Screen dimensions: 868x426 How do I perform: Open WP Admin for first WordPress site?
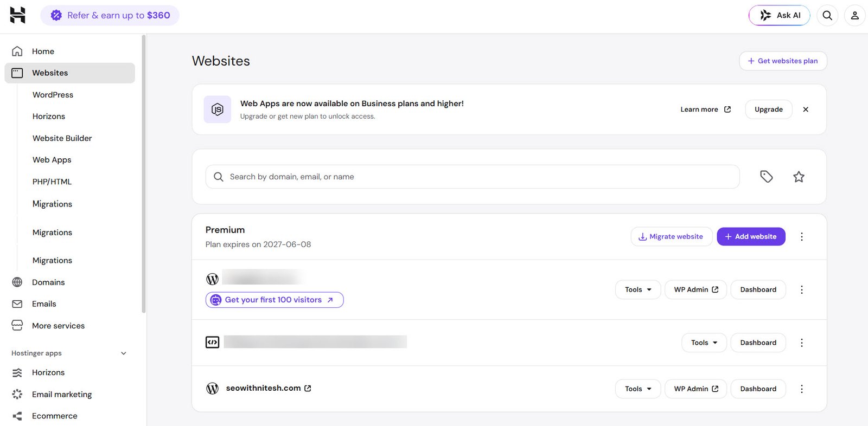[696, 289]
